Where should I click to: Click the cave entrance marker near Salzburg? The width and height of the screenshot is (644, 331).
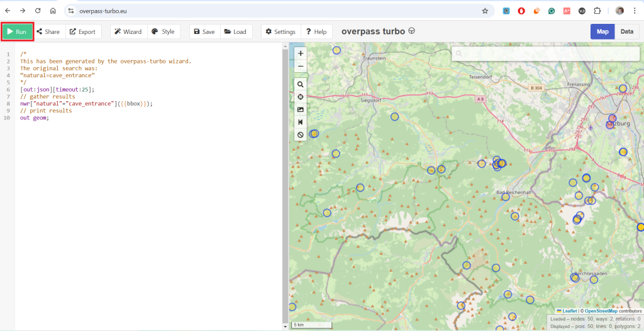pos(612,119)
